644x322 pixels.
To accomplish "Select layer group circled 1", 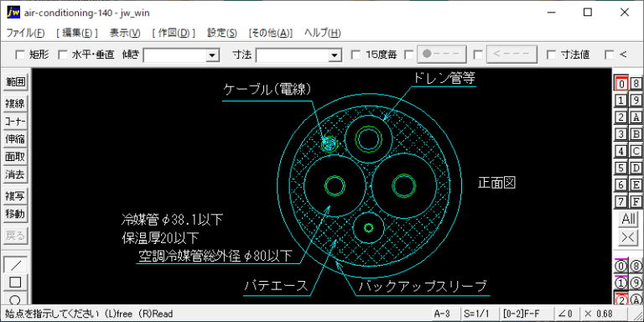I will [x=621, y=283].
